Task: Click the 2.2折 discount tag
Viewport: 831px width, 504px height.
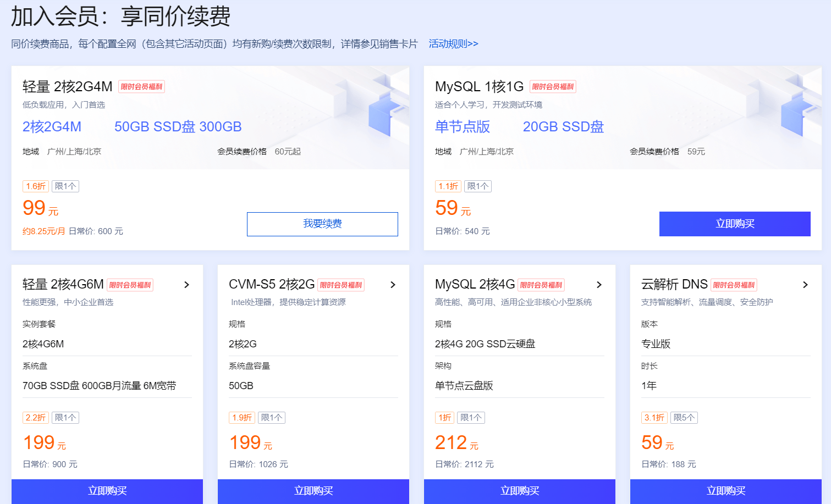Action: coord(36,418)
